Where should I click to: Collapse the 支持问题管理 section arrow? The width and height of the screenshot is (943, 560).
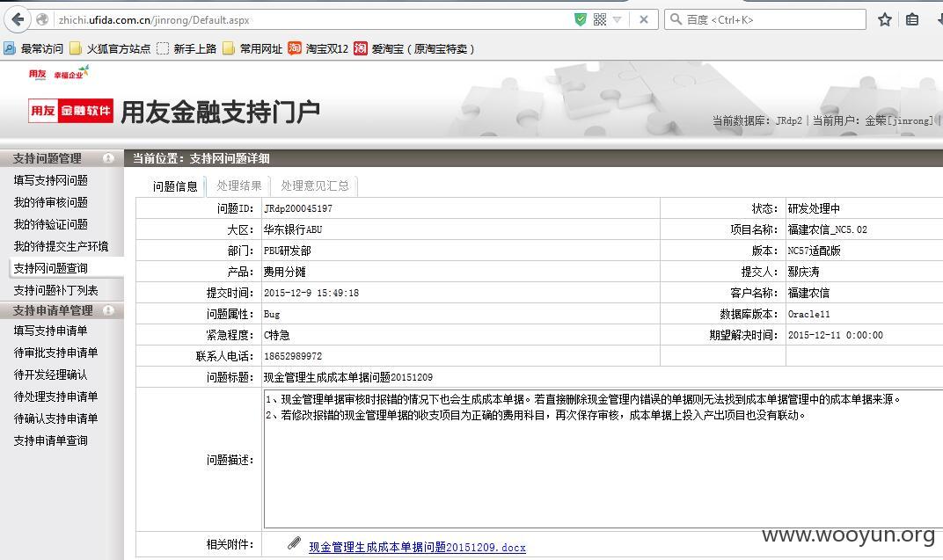(x=108, y=158)
